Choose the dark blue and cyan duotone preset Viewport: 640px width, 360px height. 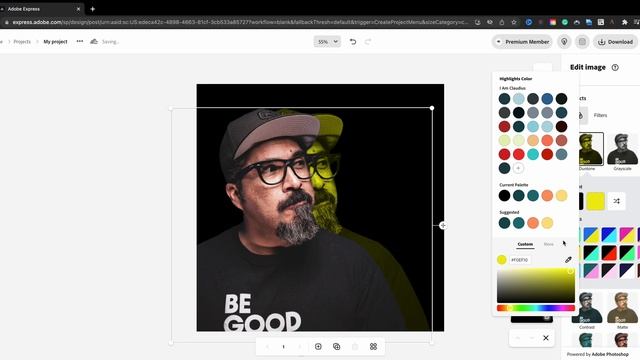click(x=609, y=235)
